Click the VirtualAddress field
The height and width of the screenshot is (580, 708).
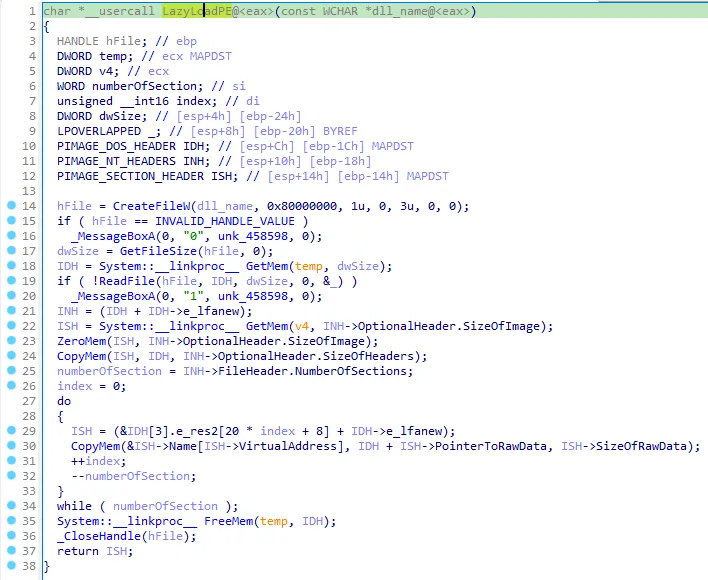[x=288, y=446]
